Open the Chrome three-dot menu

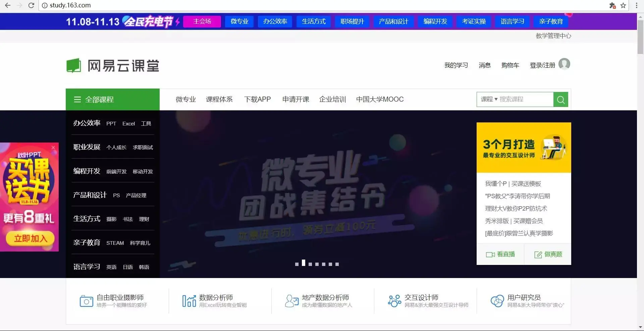[x=637, y=5]
